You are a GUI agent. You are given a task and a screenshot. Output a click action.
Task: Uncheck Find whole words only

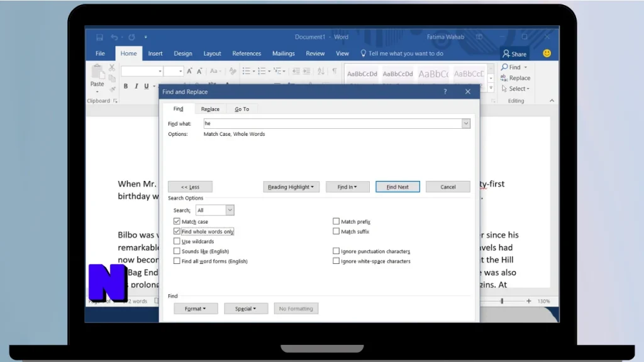point(177,231)
